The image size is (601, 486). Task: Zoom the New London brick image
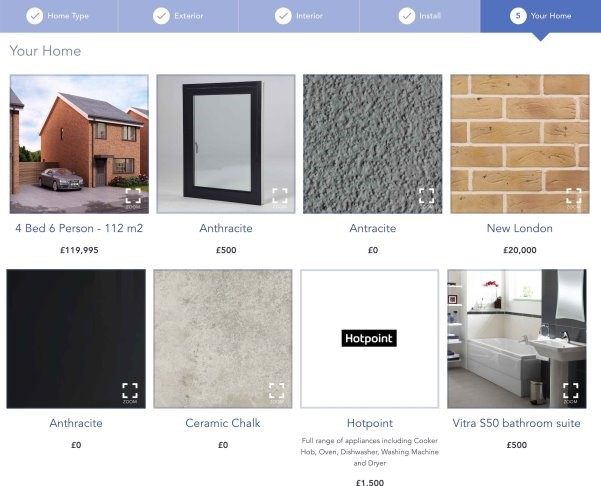click(574, 198)
